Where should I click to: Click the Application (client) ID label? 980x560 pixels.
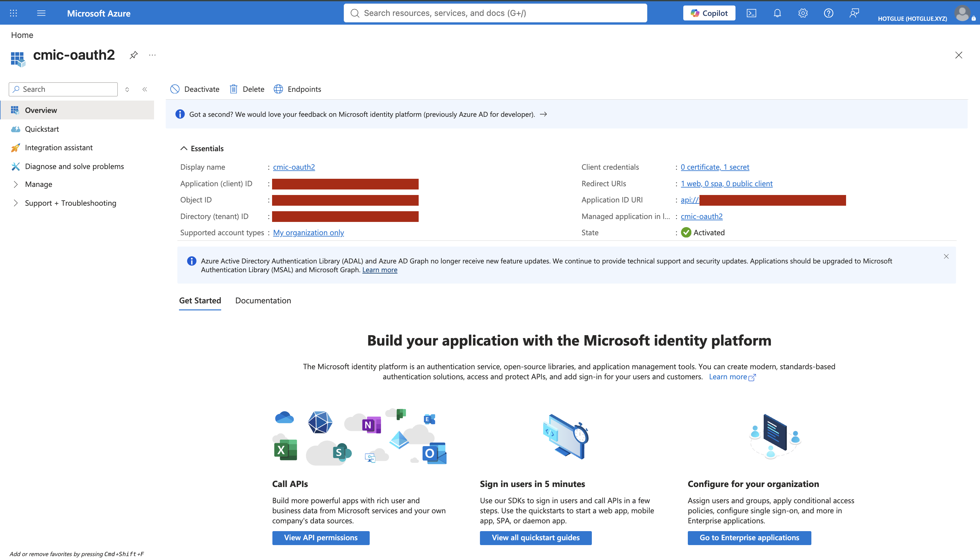click(x=216, y=183)
